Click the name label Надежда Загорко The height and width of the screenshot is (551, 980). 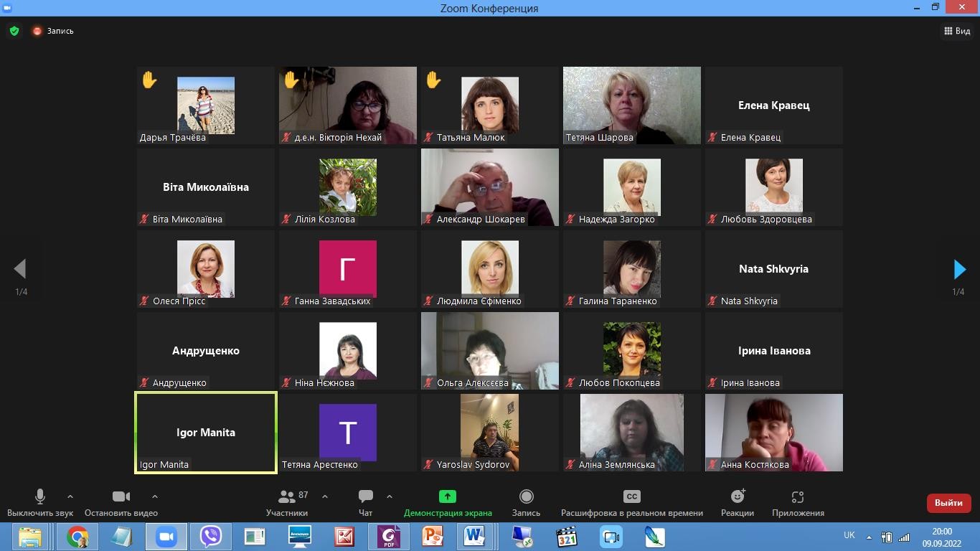617,219
